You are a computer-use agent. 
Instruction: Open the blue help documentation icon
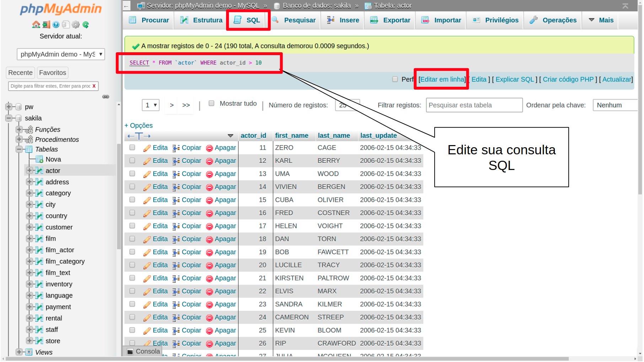pyautogui.click(x=56, y=25)
